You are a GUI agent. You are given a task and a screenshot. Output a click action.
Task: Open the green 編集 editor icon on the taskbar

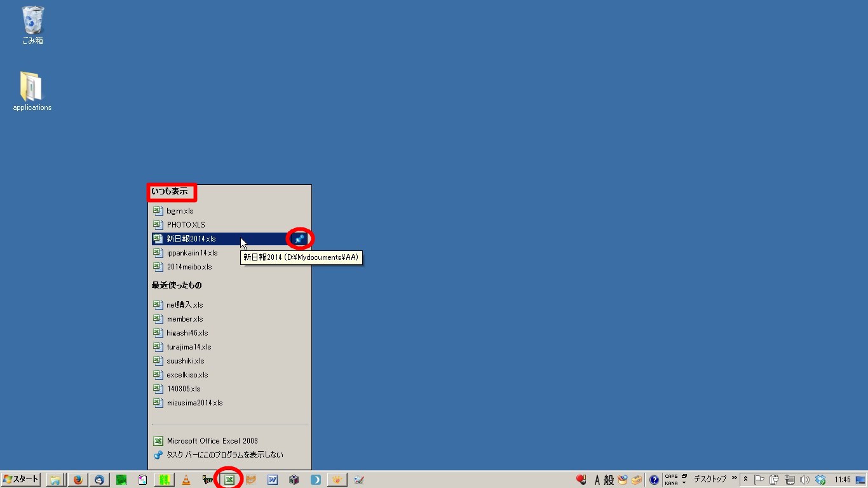[x=165, y=480]
